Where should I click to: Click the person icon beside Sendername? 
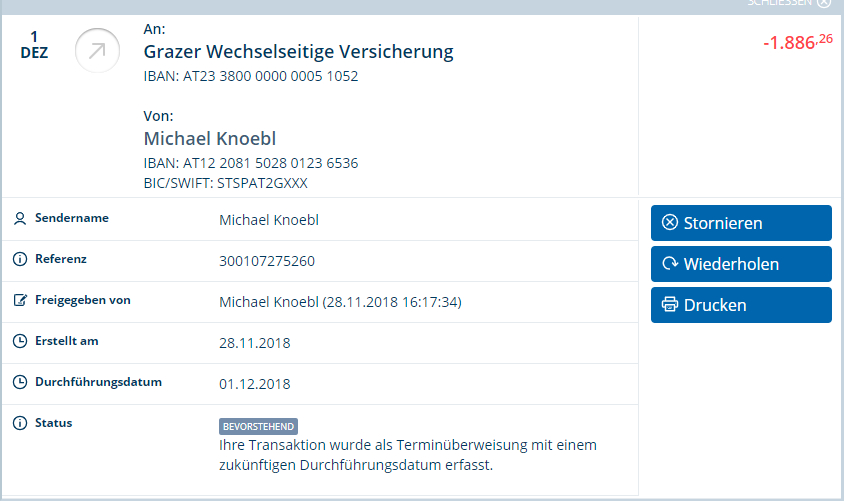(20, 218)
